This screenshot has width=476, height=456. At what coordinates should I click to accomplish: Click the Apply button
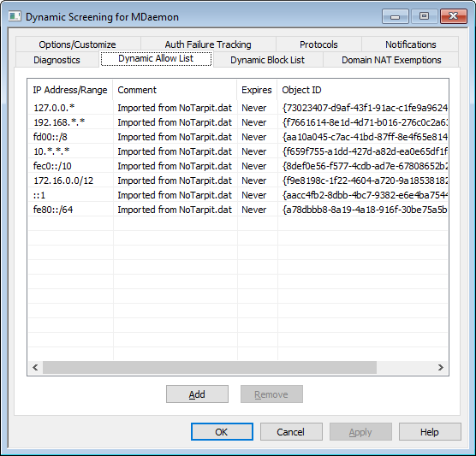pos(360,432)
